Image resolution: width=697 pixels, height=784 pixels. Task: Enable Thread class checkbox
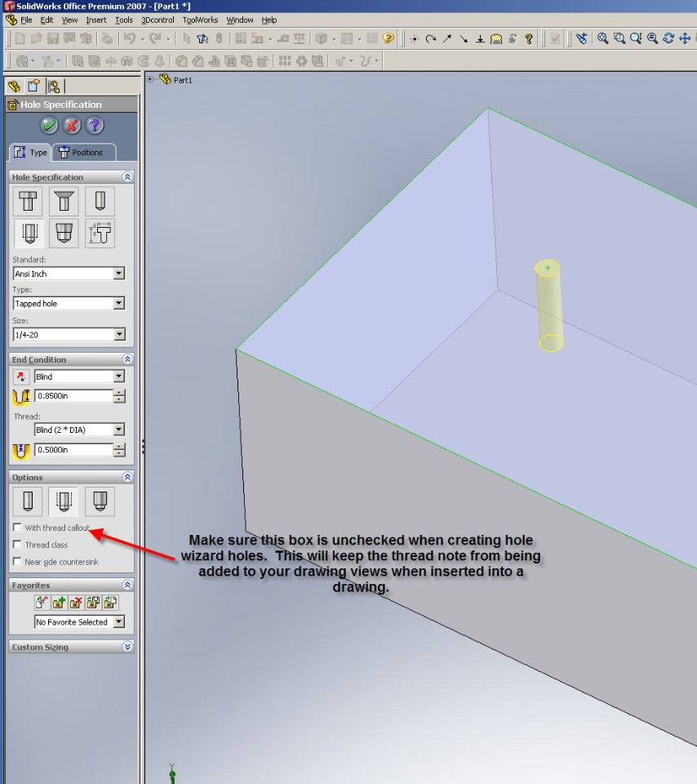tap(17, 545)
